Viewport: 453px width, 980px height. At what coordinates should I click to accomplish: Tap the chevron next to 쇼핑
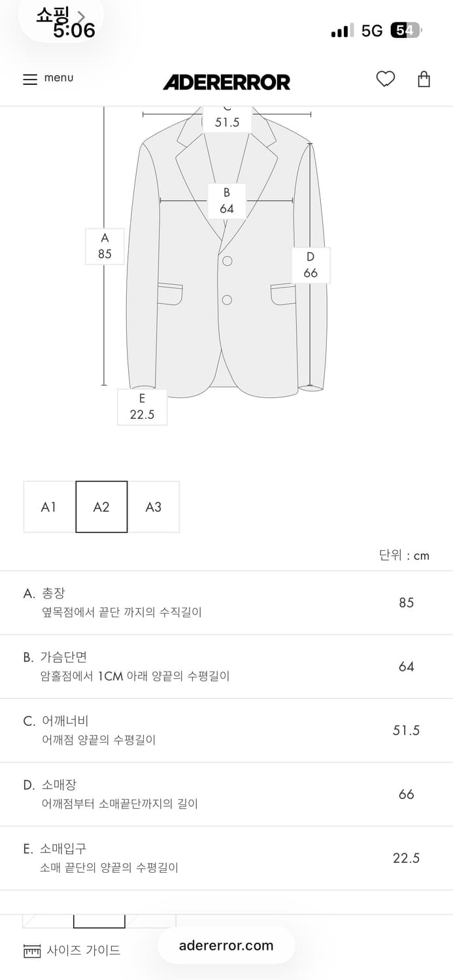pos(81,16)
